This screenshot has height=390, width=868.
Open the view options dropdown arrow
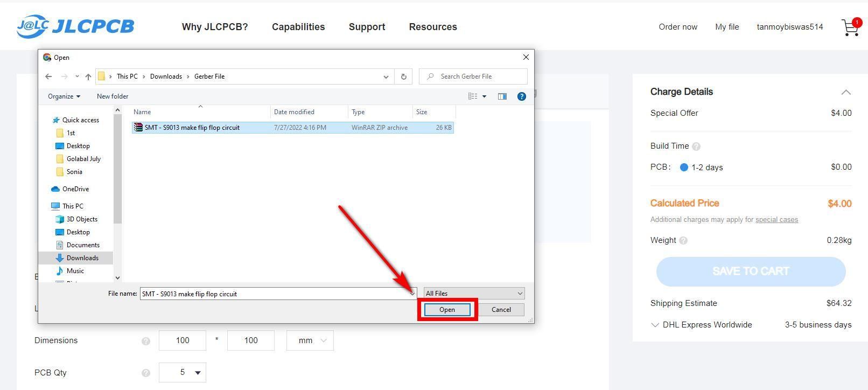(x=484, y=96)
